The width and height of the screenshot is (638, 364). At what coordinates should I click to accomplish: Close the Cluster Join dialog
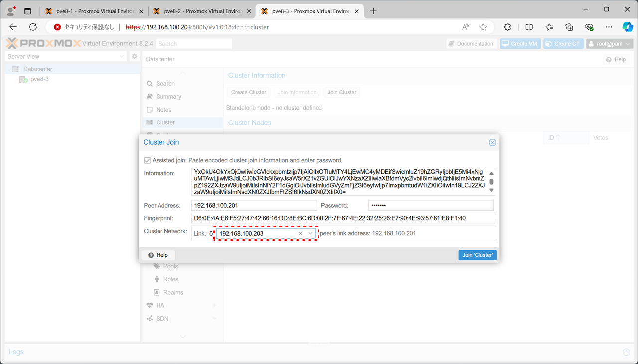pyautogui.click(x=492, y=142)
